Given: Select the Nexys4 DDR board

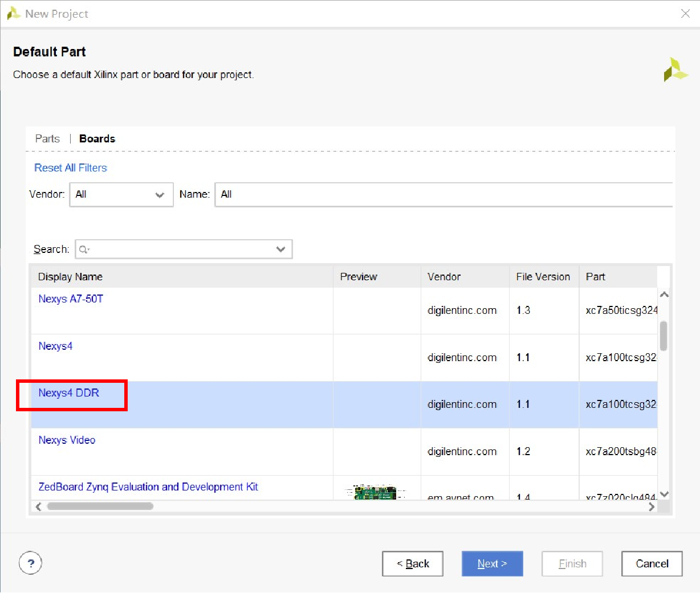Looking at the screenshot, I should [68, 392].
